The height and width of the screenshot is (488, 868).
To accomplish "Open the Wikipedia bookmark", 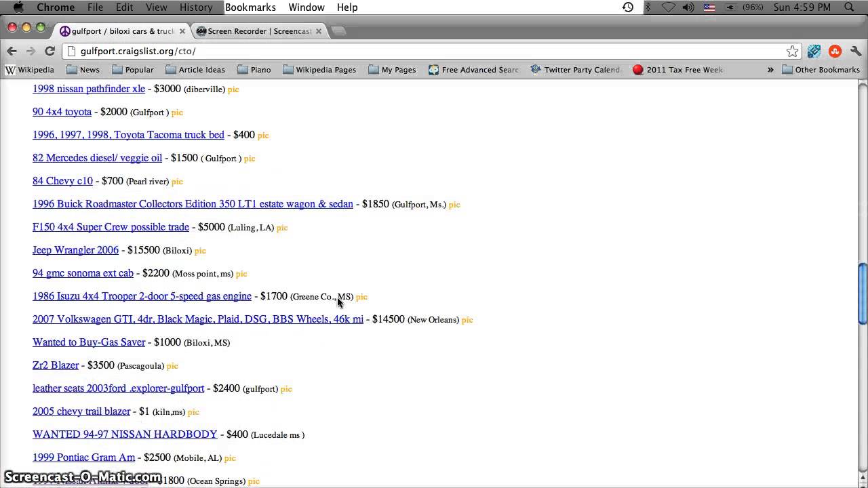I will pyautogui.click(x=30, y=70).
